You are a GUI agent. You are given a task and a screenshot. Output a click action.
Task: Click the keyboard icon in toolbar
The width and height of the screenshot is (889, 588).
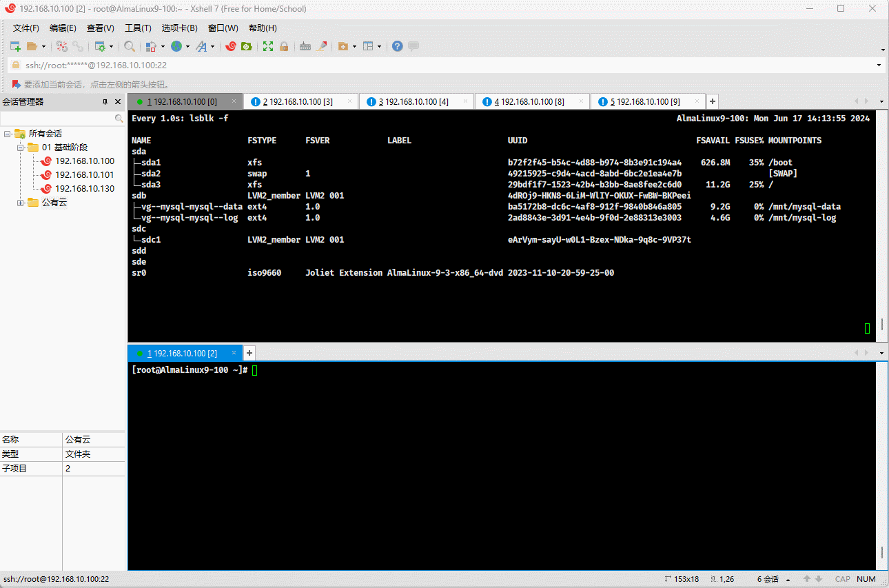[x=305, y=46]
